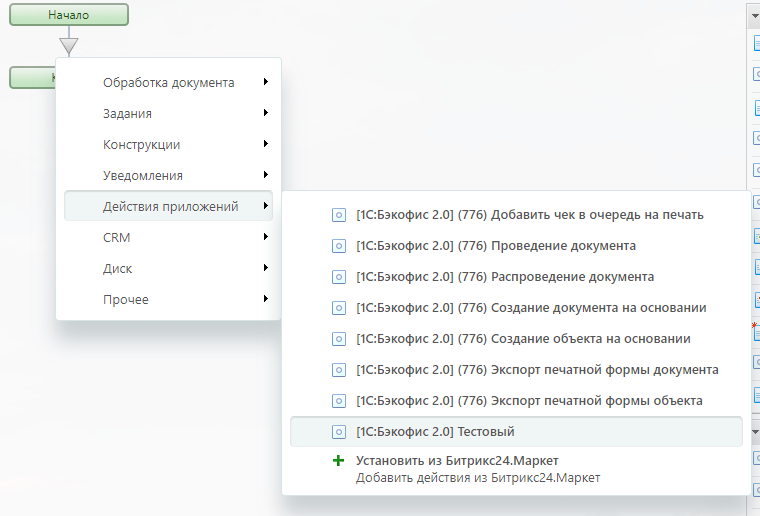This screenshot has width=760, height=516.
Task: Click the icon beside "Распроведение документа"
Action: point(339,277)
